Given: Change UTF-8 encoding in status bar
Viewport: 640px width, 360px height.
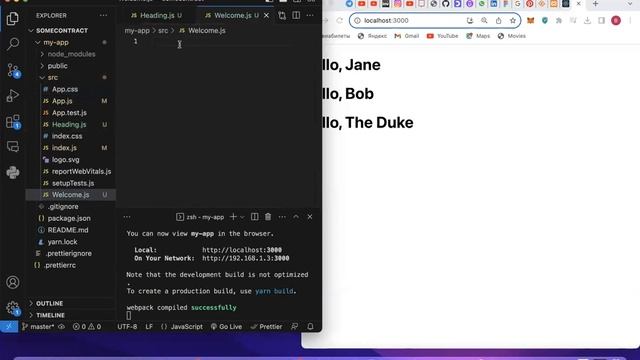Looking at the screenshot, I should click(x=127, y=327).
